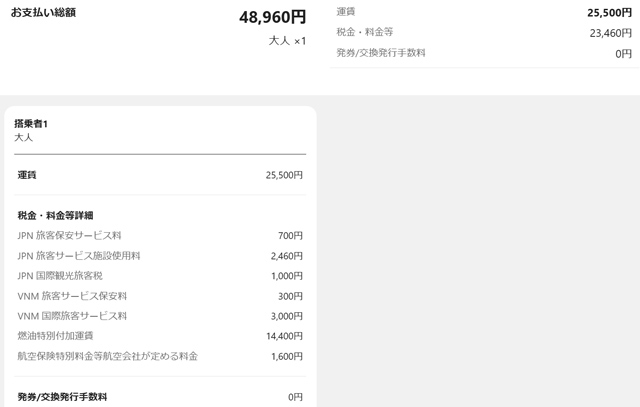Click the JPN 国際観光旅客税 label
This screenshot has height=407, width=640.
point(60,276)
